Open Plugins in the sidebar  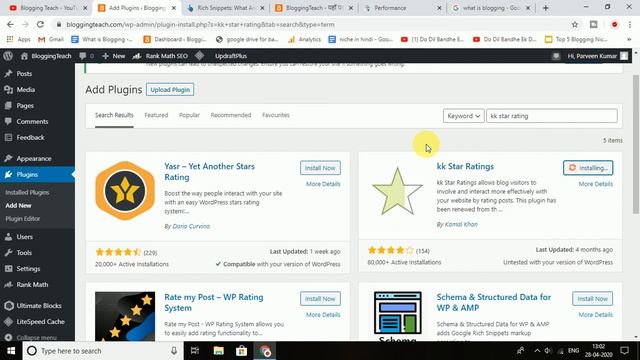[27, 174]
